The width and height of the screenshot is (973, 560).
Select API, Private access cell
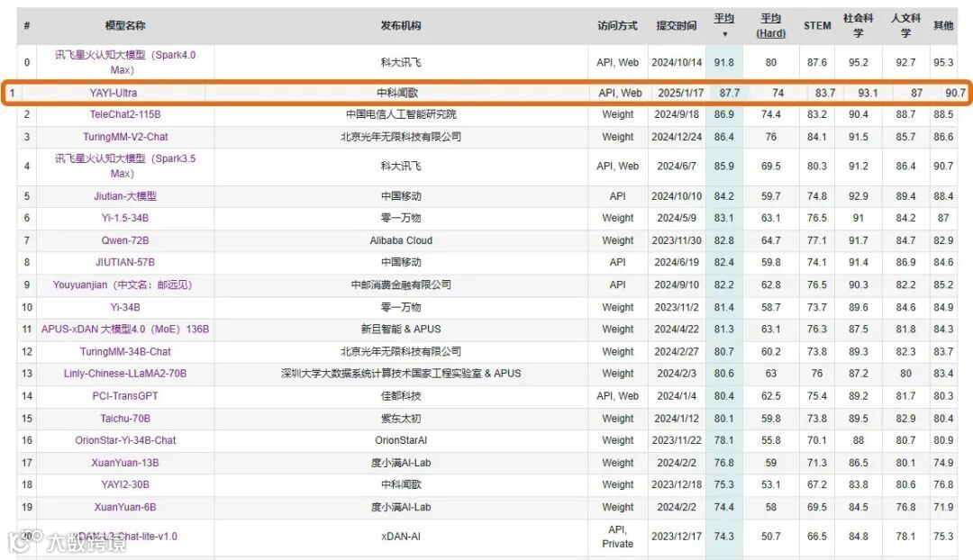point(617,537)
